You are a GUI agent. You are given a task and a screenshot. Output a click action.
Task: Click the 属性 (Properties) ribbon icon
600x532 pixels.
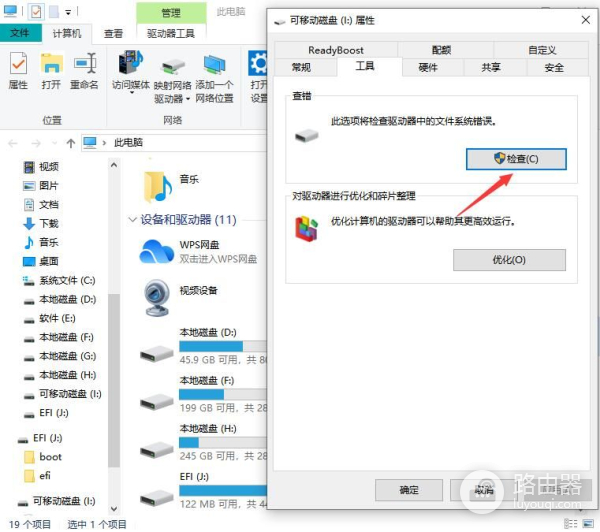pyautogui.click(x=18, y=64)
